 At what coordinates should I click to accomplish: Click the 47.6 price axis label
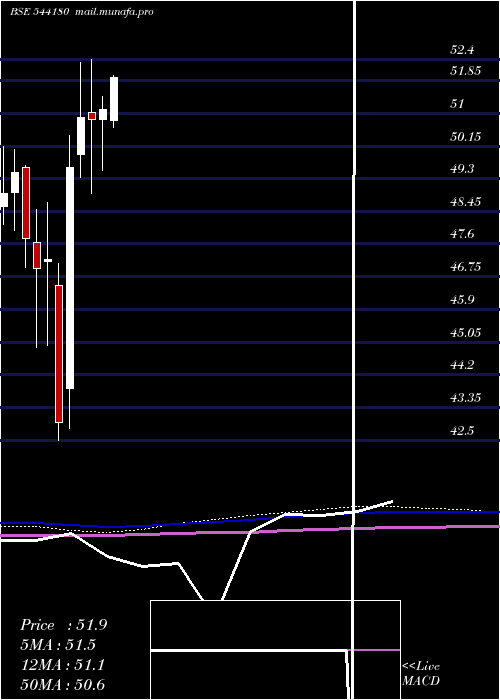point(462,234)
